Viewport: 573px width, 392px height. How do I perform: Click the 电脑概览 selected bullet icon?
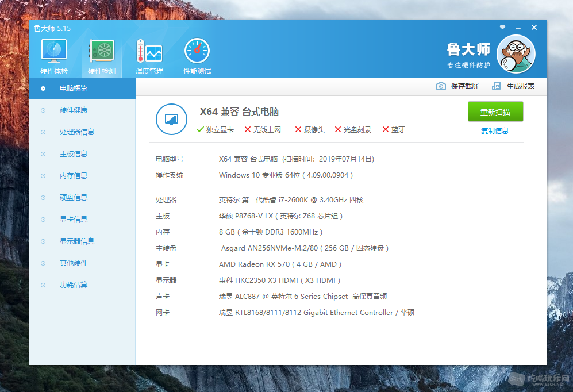pyautogui.click(x=43, y=89)
